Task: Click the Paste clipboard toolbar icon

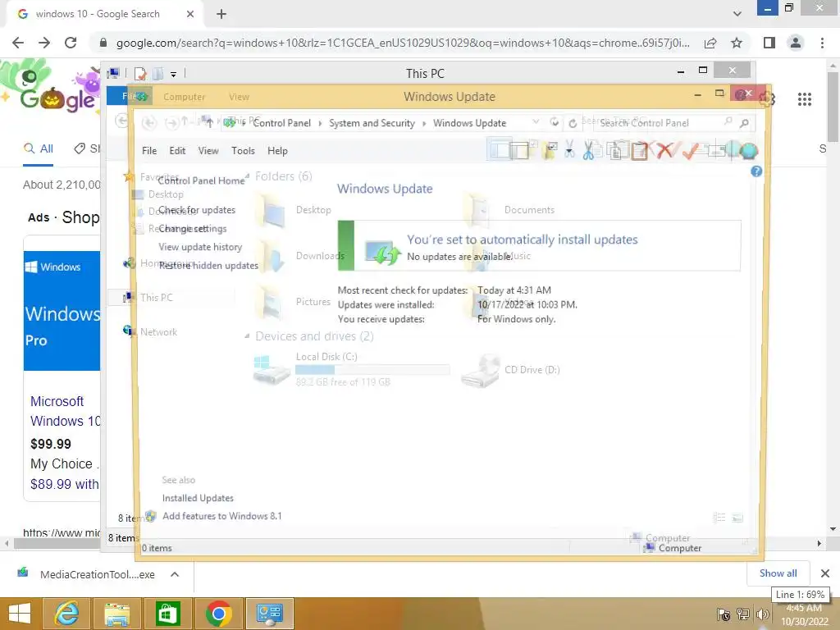Action: click(x=639, y=151)
